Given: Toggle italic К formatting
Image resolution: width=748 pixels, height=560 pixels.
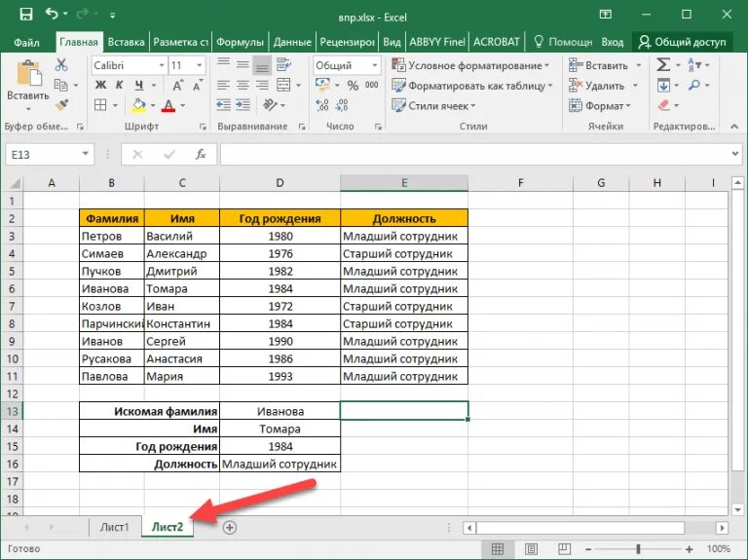Looking at the screenshot, I should 119,85.
